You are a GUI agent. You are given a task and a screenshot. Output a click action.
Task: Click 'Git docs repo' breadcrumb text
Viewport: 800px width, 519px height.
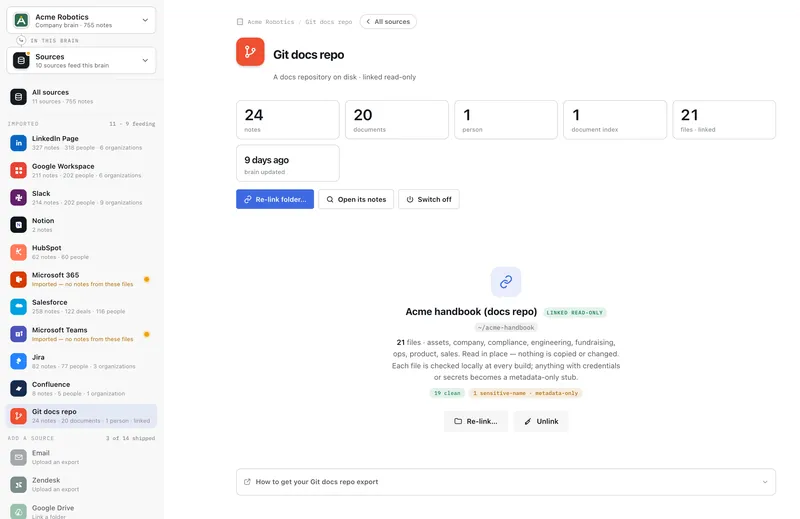pyautogui.click(x=329, y=22)
